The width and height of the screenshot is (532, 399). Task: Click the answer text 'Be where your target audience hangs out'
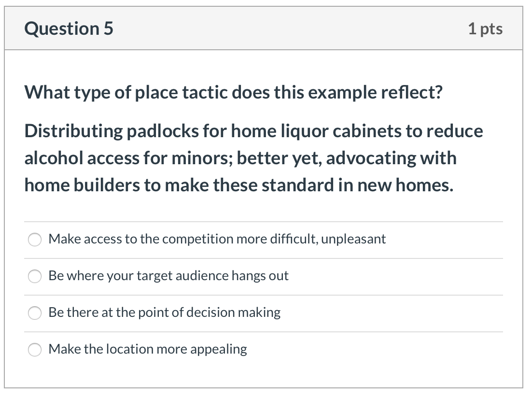(168, 276)
